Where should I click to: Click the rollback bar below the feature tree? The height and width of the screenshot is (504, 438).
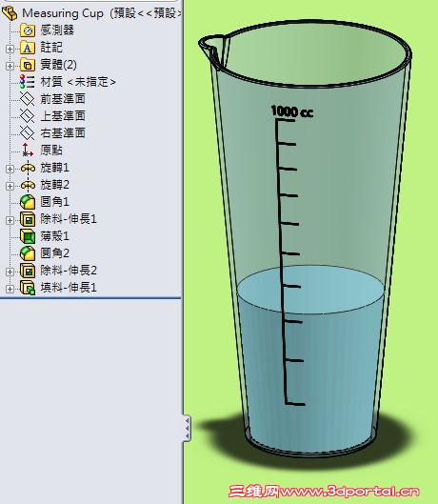click(x=90, y=298)
